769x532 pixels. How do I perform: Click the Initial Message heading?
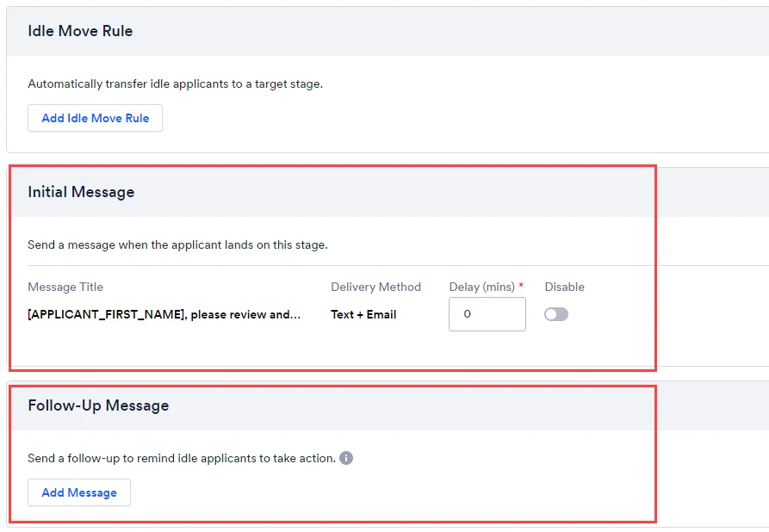81,192
